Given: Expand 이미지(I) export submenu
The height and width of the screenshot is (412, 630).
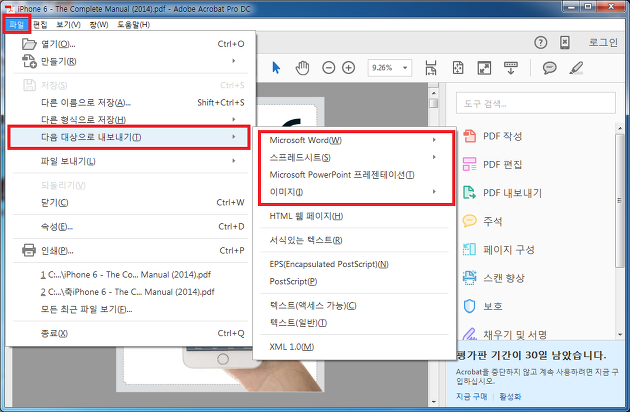Looking at the screenshot, I should [x=354, y=192].
